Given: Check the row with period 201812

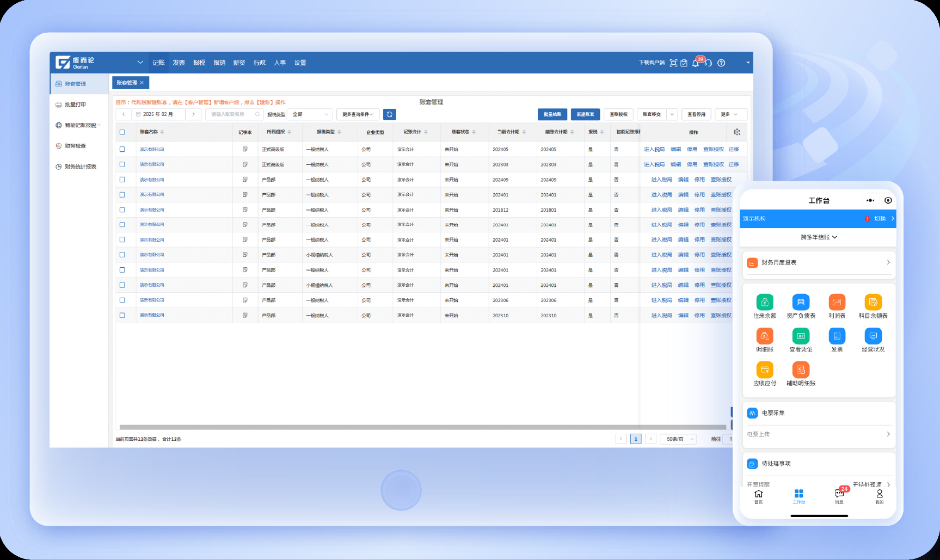Looking at the screenshot, I should pos(122,210).
